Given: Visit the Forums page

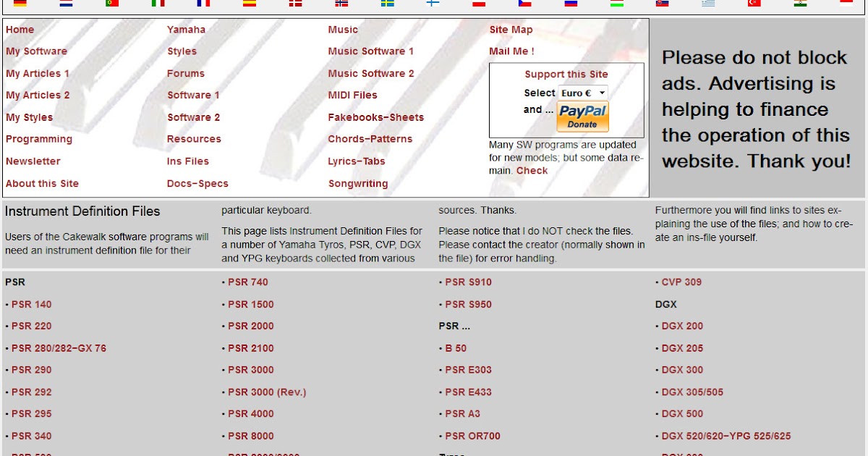Looking at the screenshot, I should coord(186,73).
